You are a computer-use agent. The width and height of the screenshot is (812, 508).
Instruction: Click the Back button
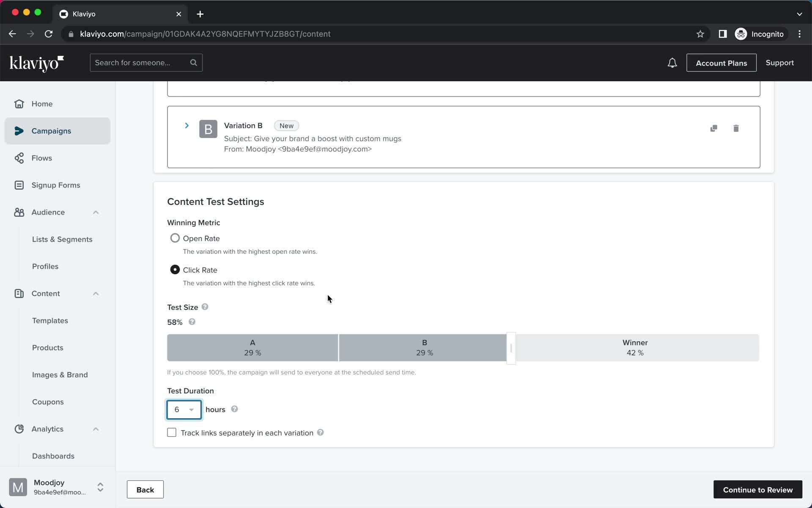click(145, 490)
